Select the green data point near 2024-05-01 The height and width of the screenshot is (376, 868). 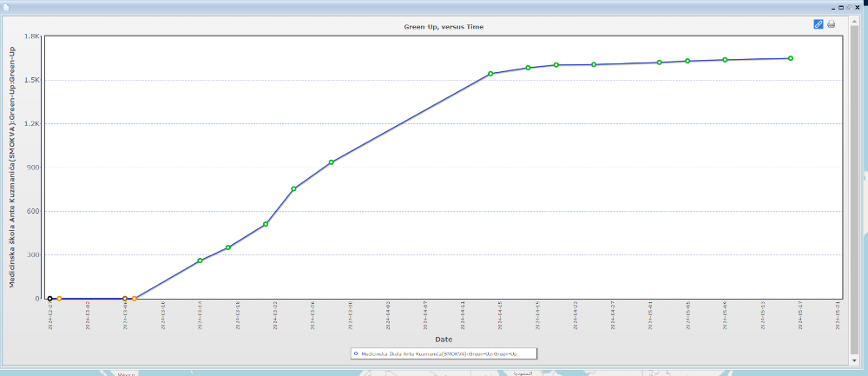[x=660, y=63]
